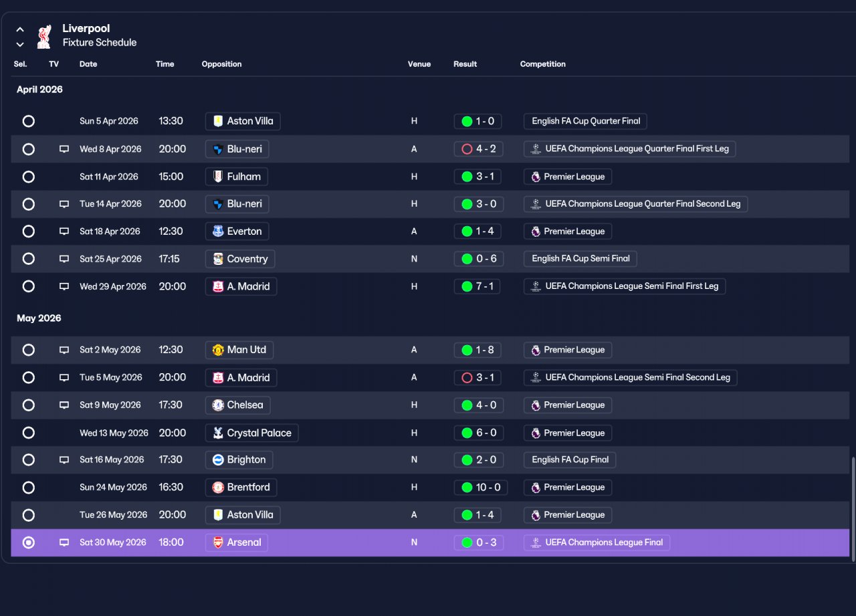Click the up chevron beside Liverpool
Viewport: 856px width, 616px height.
coord(20,29)
